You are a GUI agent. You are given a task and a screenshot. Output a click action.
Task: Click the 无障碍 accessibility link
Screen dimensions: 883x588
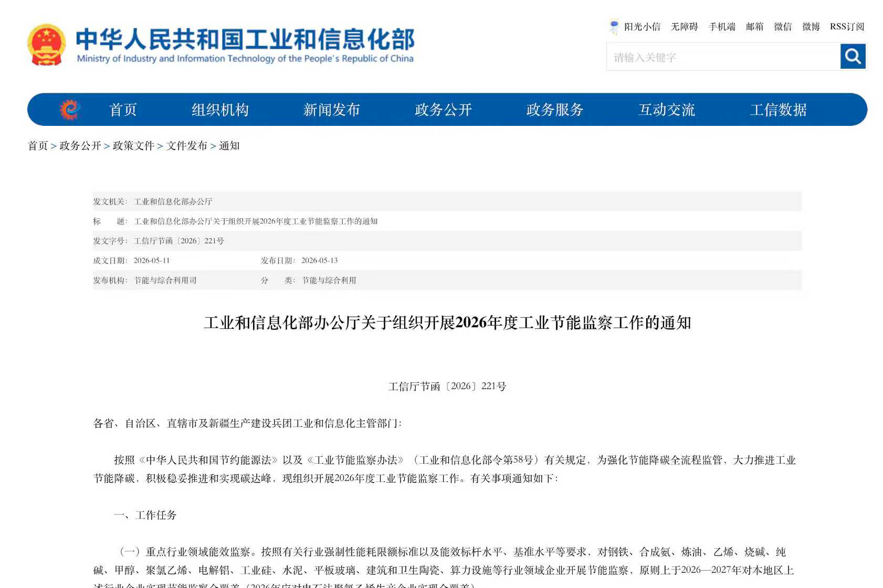[x=684, y=27]
